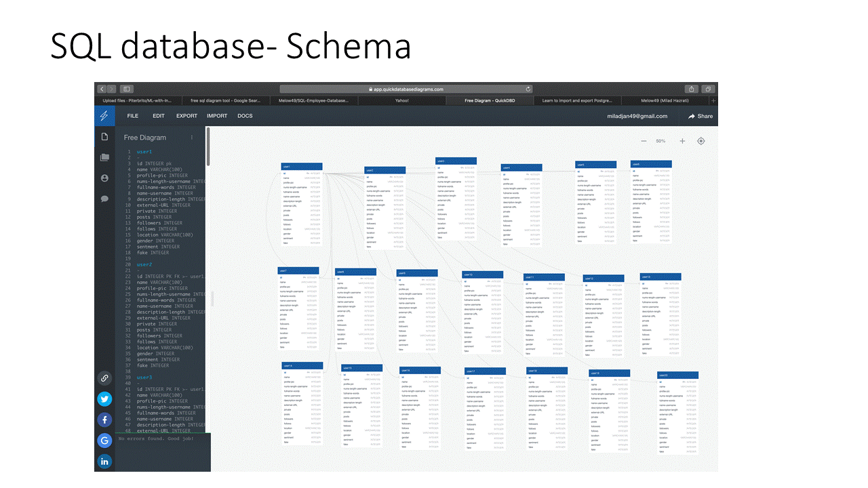Click line 16 'location VARCHAR(100)'

pyautogui.click(x=165, y=235)
